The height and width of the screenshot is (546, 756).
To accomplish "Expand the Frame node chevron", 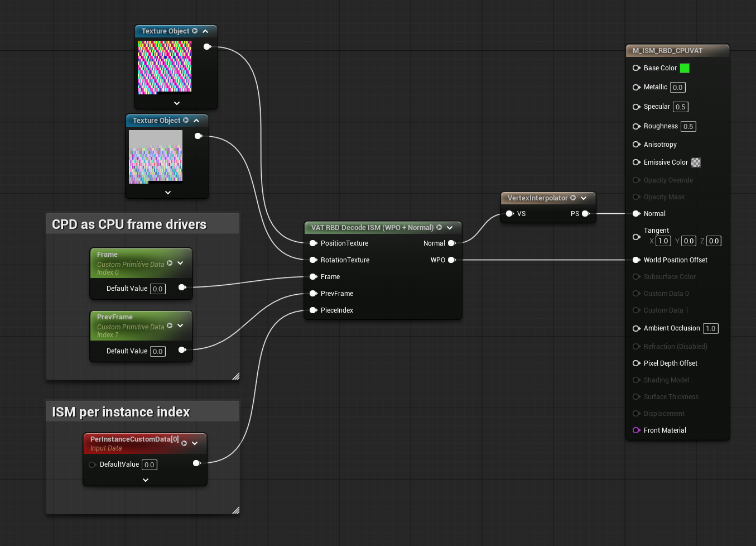I will pos(180,263).
